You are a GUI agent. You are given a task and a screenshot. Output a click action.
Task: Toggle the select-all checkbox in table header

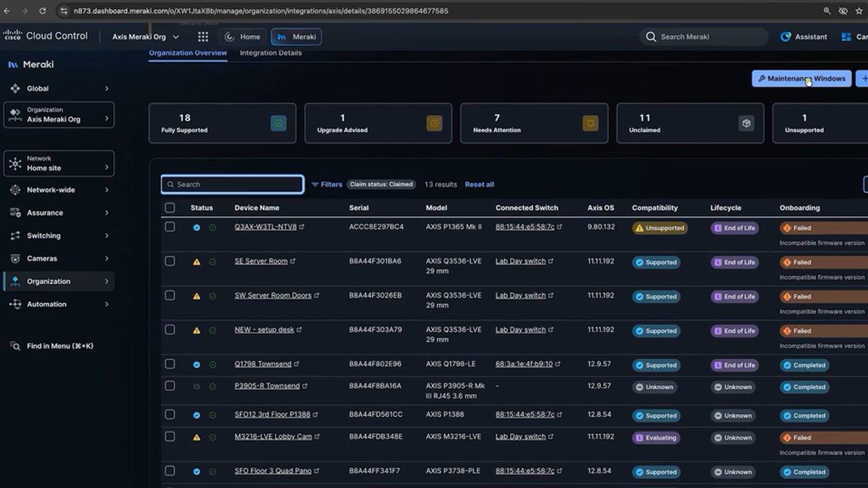pyautogui.click(x=170, y=208)
